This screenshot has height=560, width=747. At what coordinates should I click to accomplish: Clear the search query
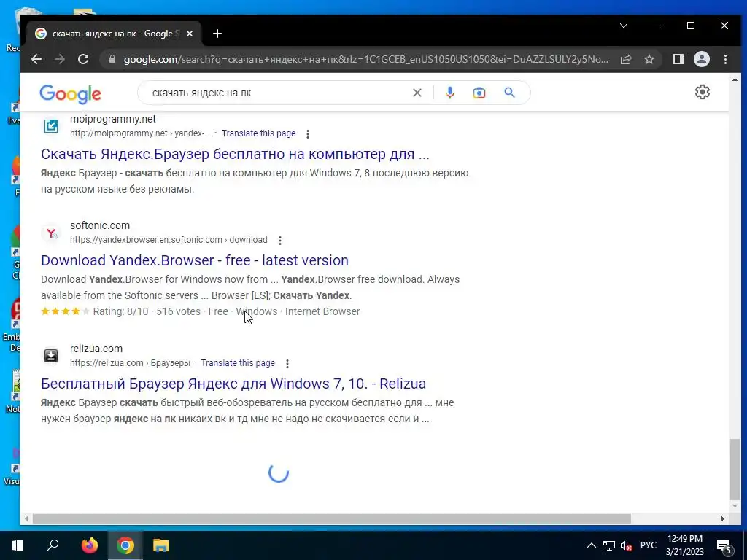coord(417,93)
